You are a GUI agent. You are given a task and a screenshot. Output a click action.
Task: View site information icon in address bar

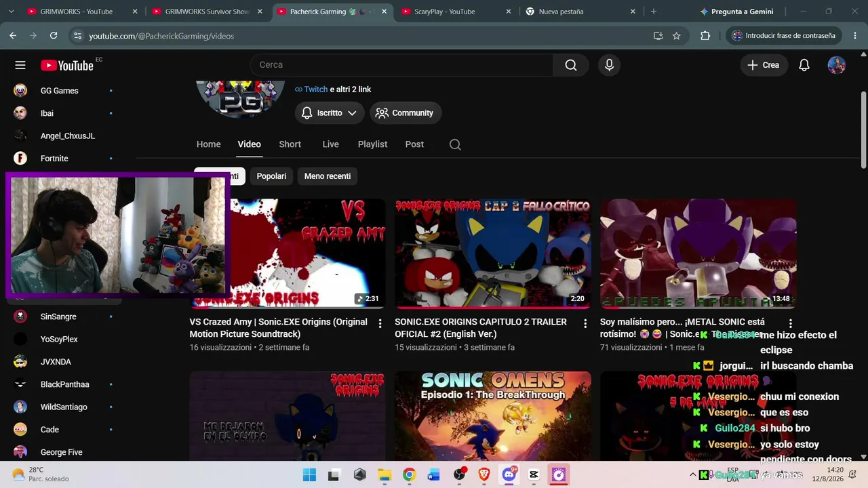click(x=77, y=36)
